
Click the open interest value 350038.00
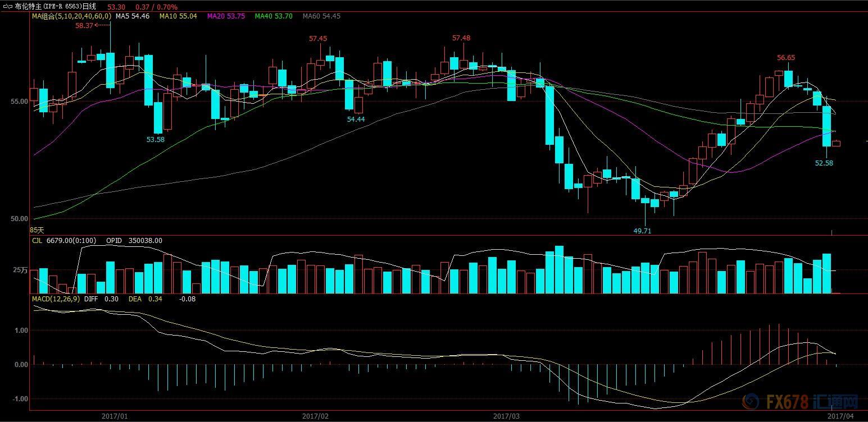146,241
